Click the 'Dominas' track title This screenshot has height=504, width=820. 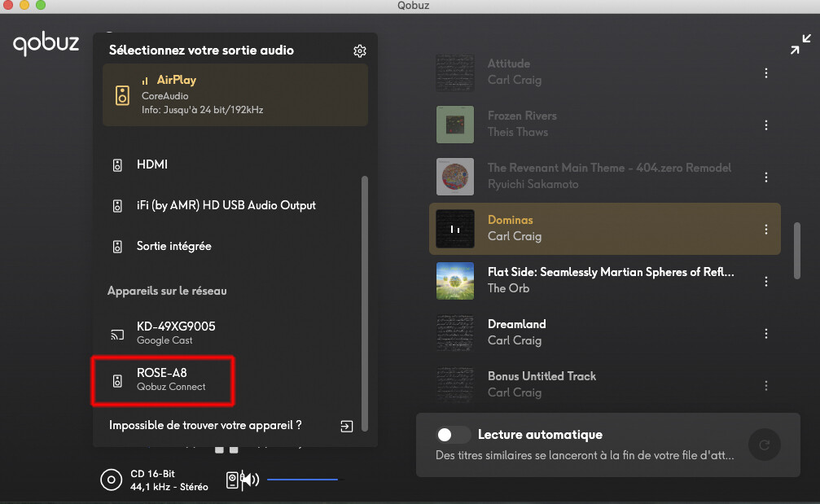click(x=511, y=220)
